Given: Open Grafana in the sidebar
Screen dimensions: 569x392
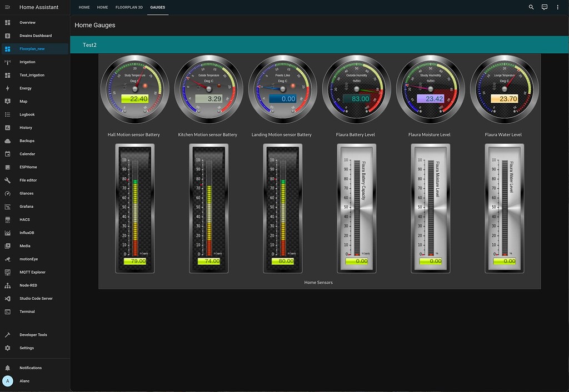Looking at the screenshot, I should 26,206.
